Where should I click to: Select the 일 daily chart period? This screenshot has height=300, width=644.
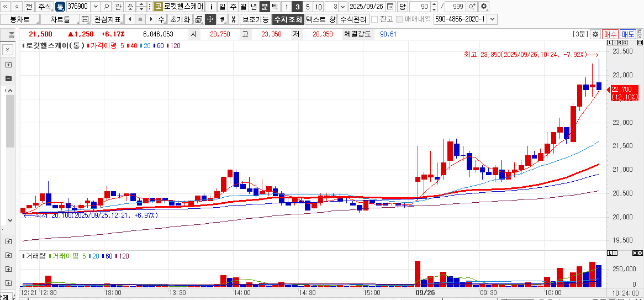click(x=222, y=7)
